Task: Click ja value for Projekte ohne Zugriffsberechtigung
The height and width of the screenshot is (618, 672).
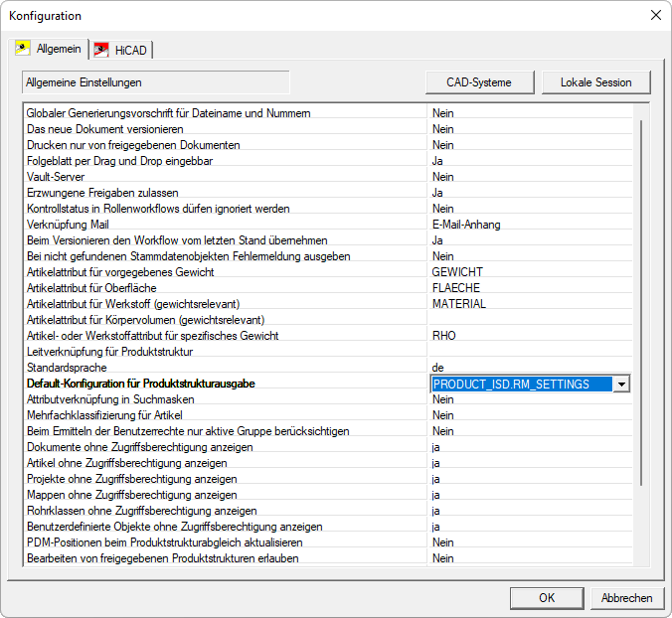Action: click(435, 478)
